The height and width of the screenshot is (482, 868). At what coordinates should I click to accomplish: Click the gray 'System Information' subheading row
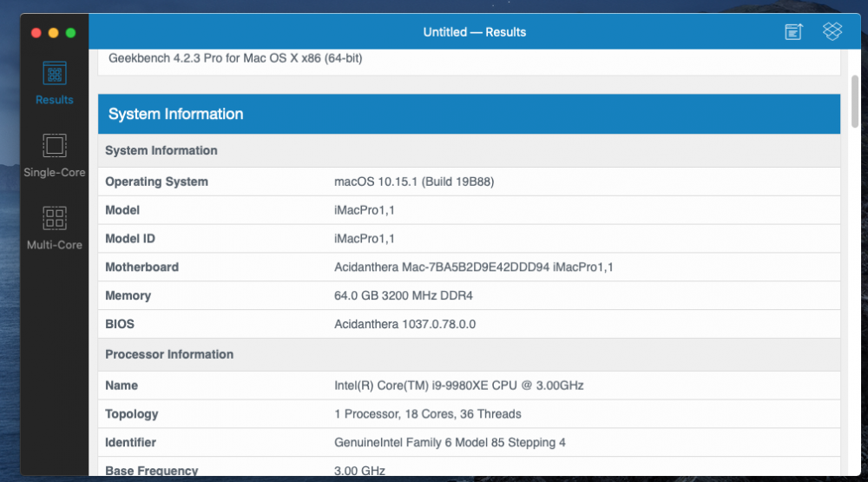(x=469, y=151)
